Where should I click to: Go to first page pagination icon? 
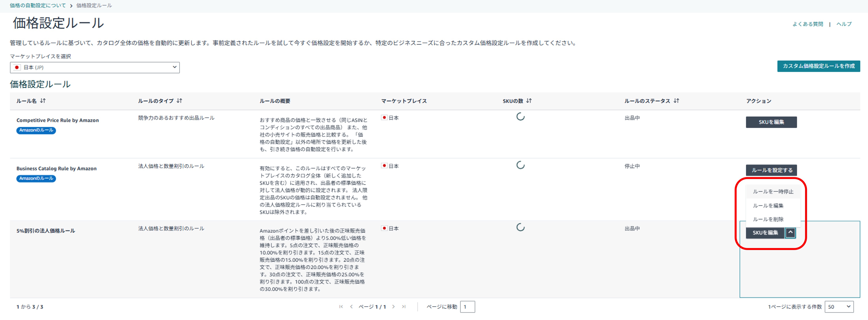point(341,307)
